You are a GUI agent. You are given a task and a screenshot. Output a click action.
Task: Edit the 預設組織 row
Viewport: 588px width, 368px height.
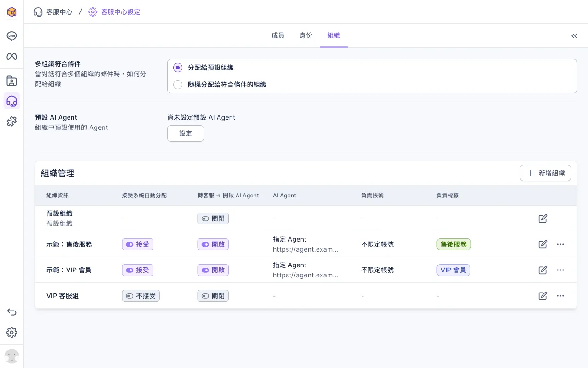coord(543,218)
